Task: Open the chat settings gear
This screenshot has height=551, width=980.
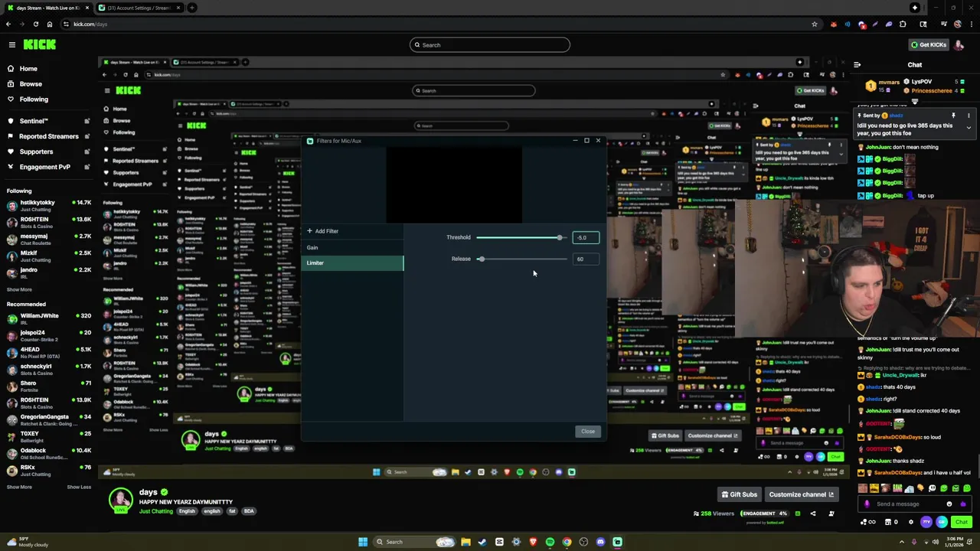Action: (910, 522)
